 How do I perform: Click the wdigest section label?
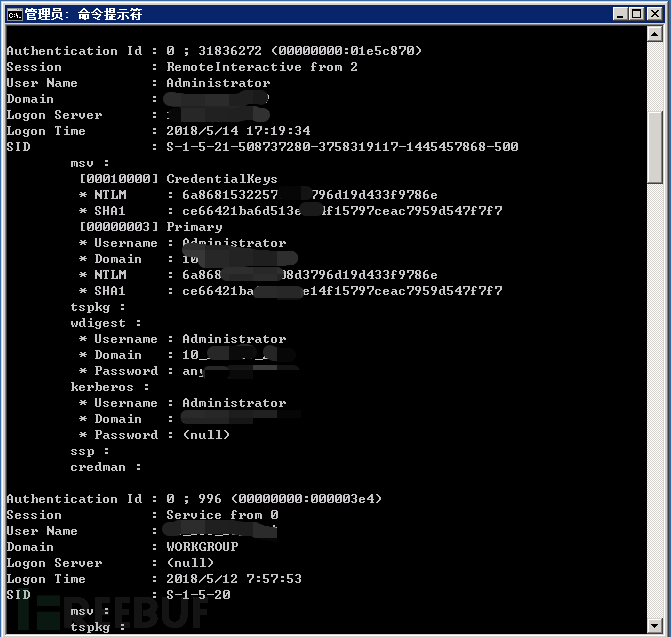(x=98, y=323)
